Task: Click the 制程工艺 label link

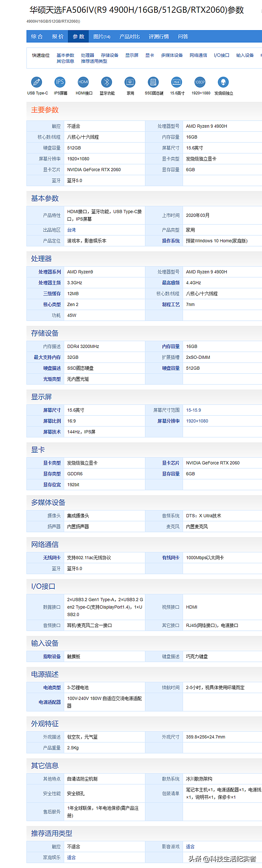Action: (x=171, y=304)
